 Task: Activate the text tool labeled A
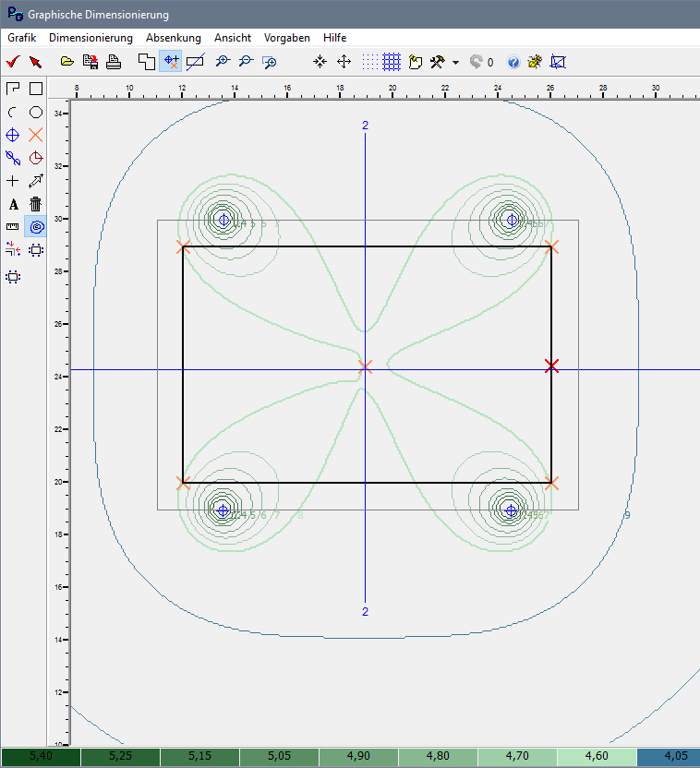coord(13,204)
